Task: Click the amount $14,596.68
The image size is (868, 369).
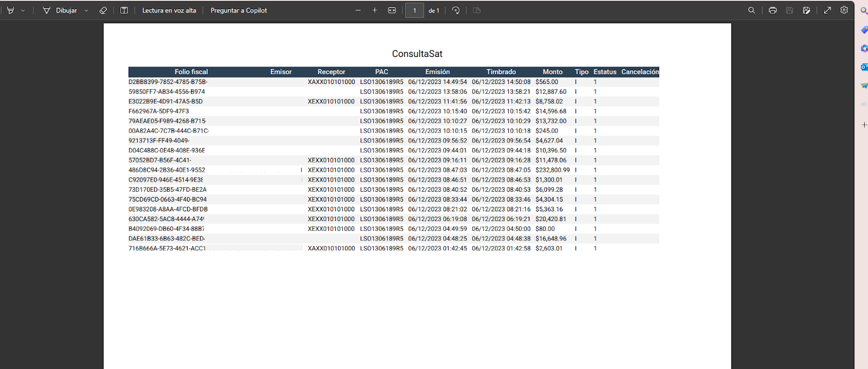Action: coord(551,112)
